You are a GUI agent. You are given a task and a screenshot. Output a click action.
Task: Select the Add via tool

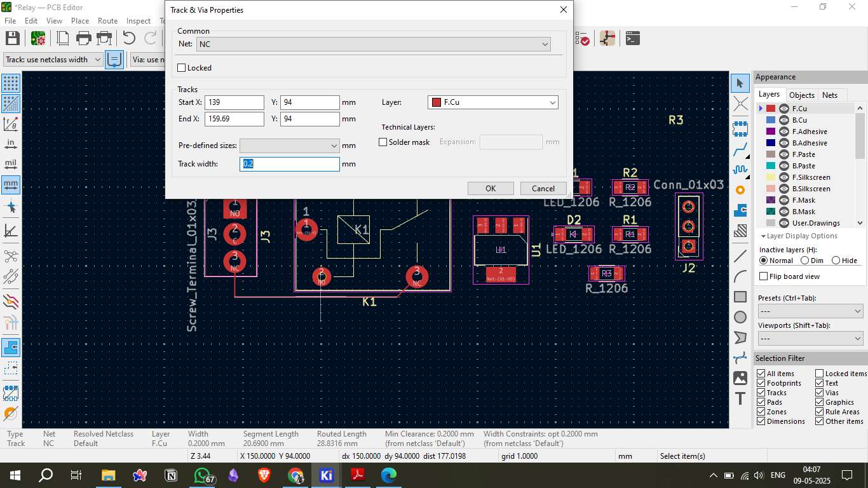(x=740, y=189)
